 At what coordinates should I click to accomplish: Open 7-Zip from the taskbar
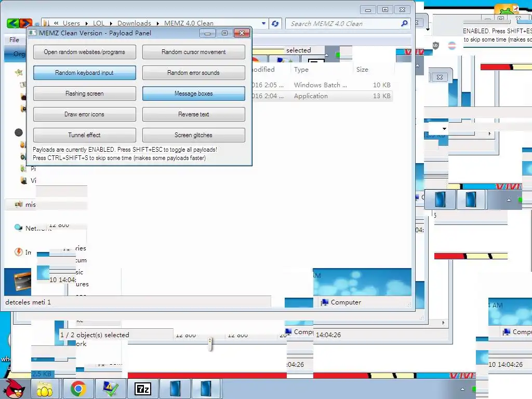(x=142, y=389)
